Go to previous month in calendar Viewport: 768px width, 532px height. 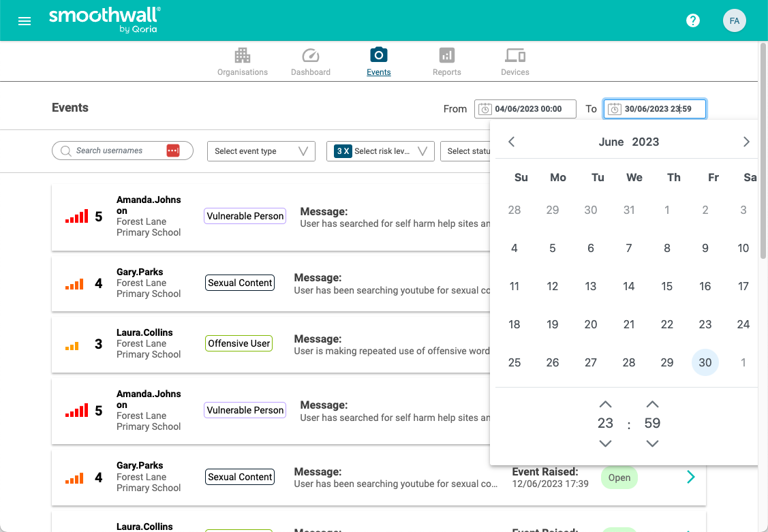pyautogui.click(x=512, y=142)
